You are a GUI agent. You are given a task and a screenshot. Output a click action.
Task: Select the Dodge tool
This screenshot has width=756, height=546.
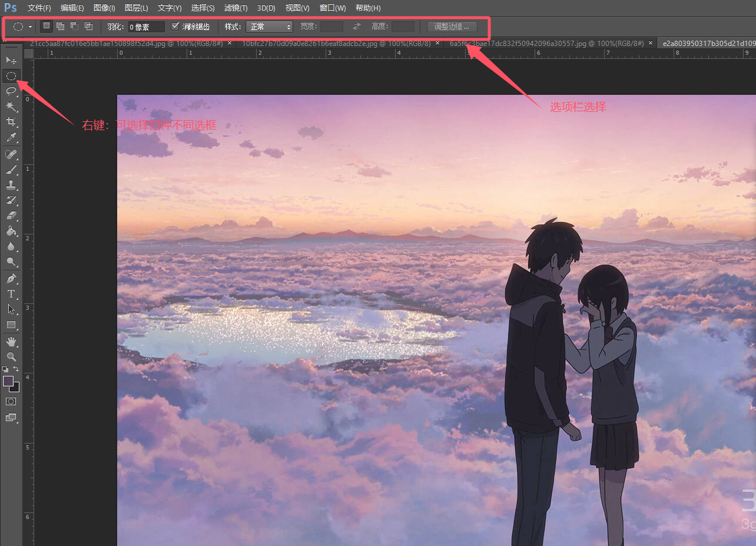click(x=11, y=262)
